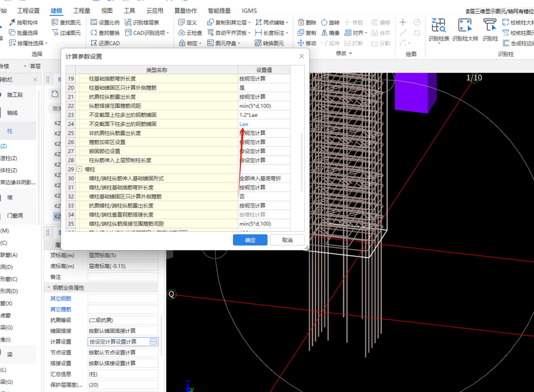Select the 旋转 rotate tool
Screen dimensions: 534x392
[x=330, y=22]
